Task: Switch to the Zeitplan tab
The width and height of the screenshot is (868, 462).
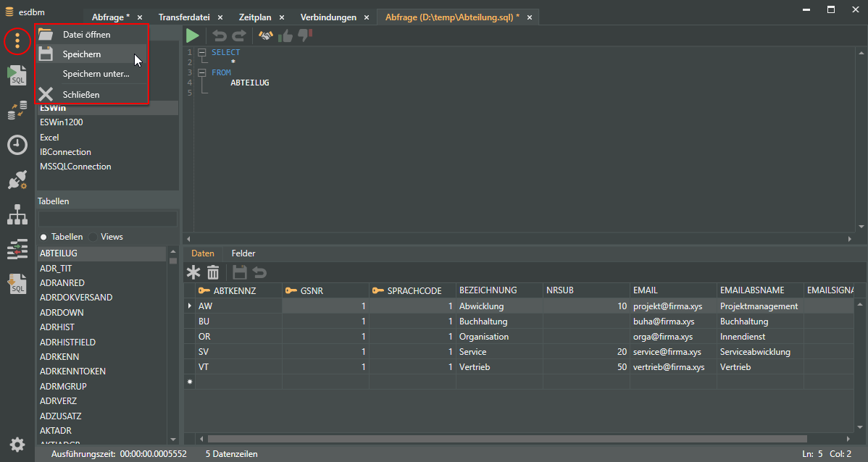Action: 254,17
